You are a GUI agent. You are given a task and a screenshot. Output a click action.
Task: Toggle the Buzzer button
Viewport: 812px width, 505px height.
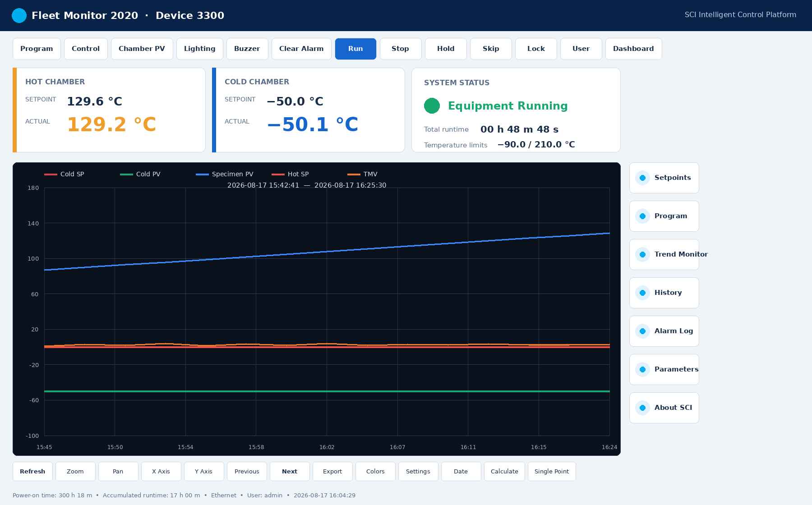click(247, 49)
